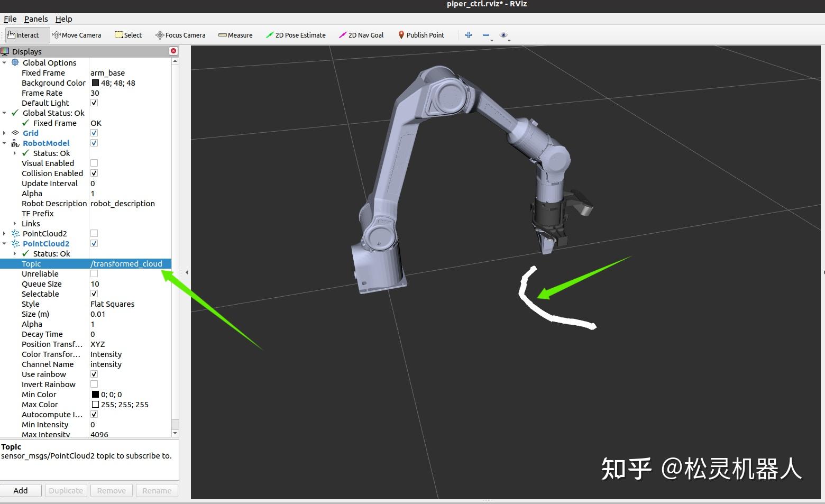Pick the Measure tool
825x504 pixels.
235,35
